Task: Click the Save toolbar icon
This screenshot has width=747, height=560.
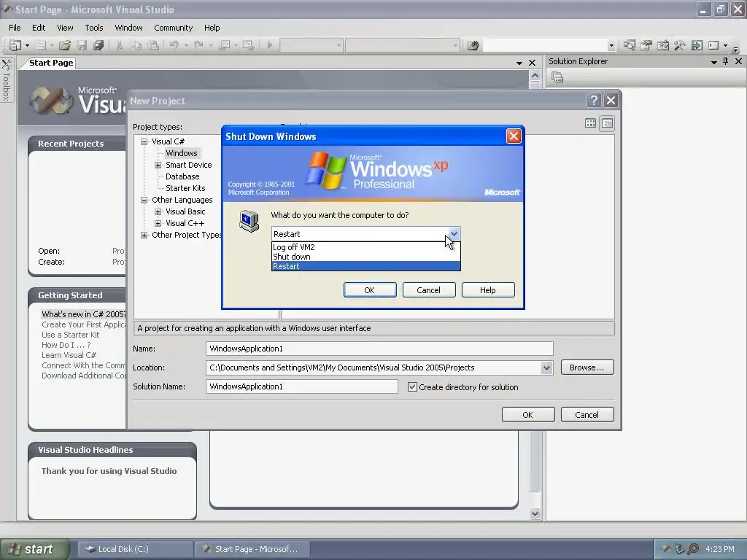Action: click(82, 45)
